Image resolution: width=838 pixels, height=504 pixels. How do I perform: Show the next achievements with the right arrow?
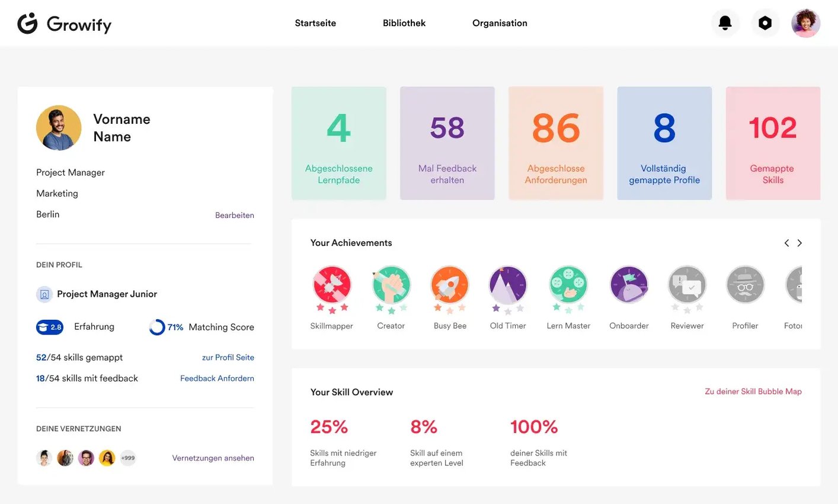coord(799,243)
